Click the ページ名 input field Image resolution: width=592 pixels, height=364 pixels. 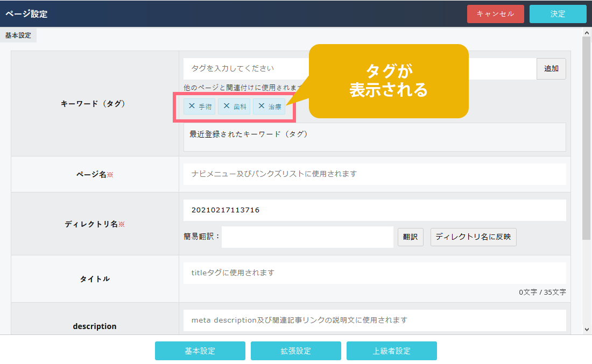click(x=375, y=174)
